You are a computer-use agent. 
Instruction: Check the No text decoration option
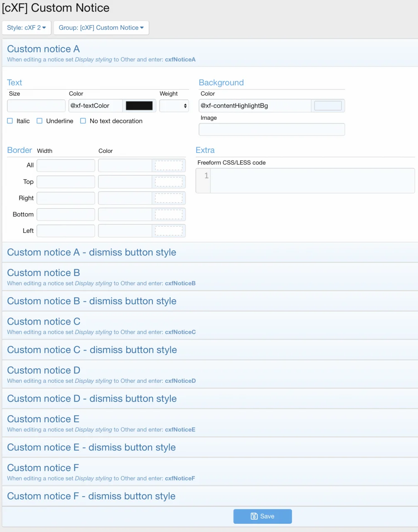pyautogui.click(x=83, y=121)
